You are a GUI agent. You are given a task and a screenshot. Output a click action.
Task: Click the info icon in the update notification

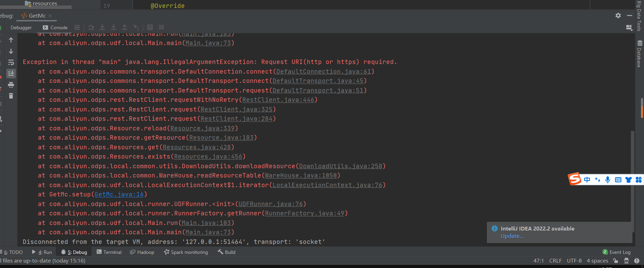pyautogui.click(x=495, y=228)
